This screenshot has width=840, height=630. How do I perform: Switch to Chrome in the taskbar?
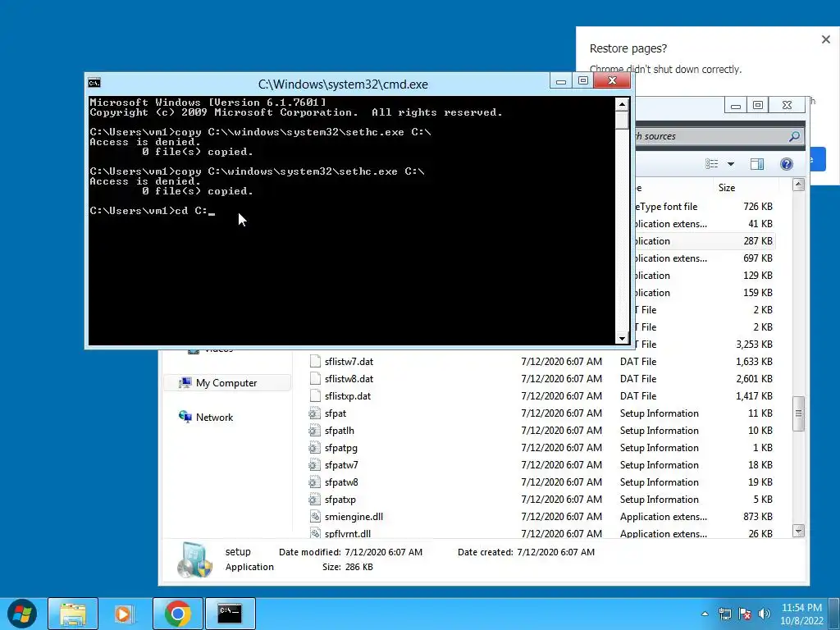tap(178, 614)
